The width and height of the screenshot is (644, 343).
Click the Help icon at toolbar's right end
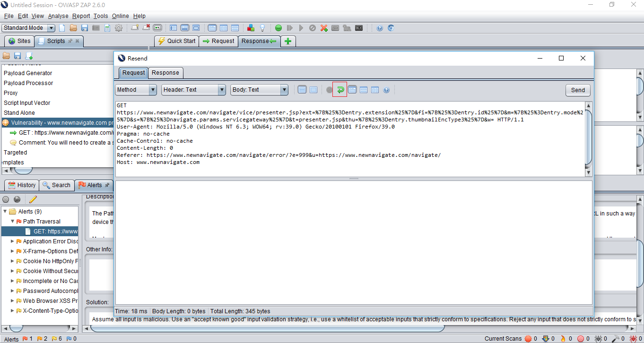[379, 28]
